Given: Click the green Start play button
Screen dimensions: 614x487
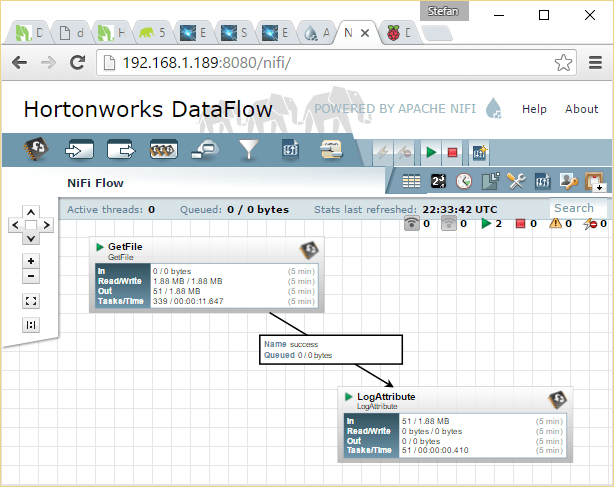Looking at the screenshot, I should click(x=430, y=152).
